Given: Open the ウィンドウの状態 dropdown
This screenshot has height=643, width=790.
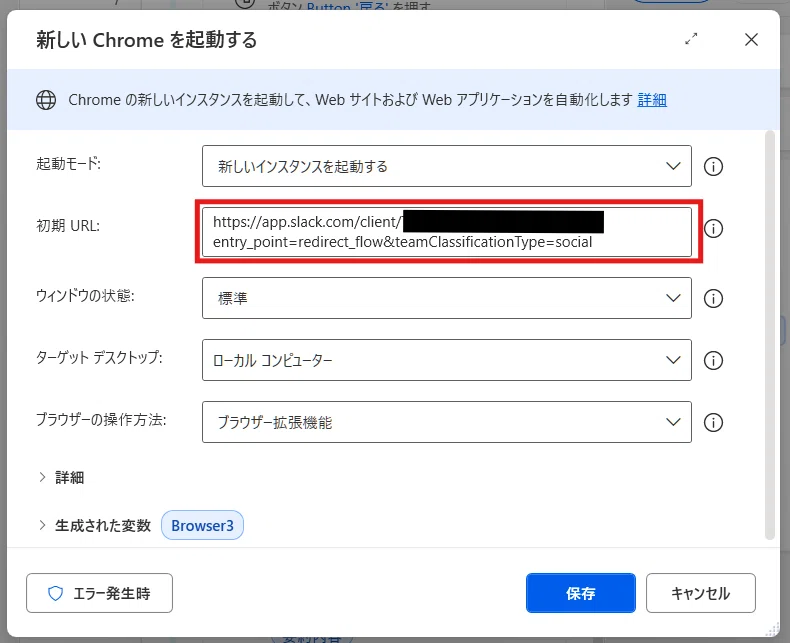Looking at the screenshot, I should [x=446, y=298].
